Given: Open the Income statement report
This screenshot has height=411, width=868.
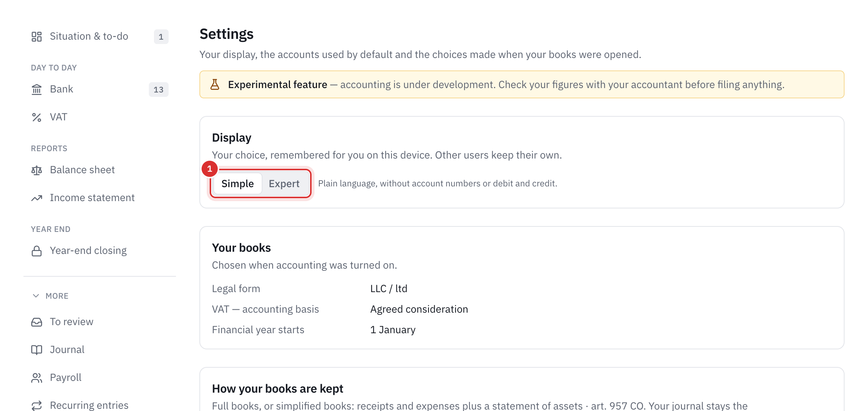Looking at the screenshot, I should (x=100, y=198).
